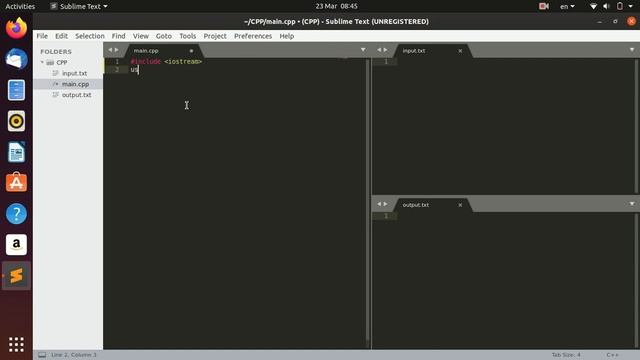The image size is (640, 360).
Task: Toggle side bar via status bar icon
Action: (x=42, y=355)
